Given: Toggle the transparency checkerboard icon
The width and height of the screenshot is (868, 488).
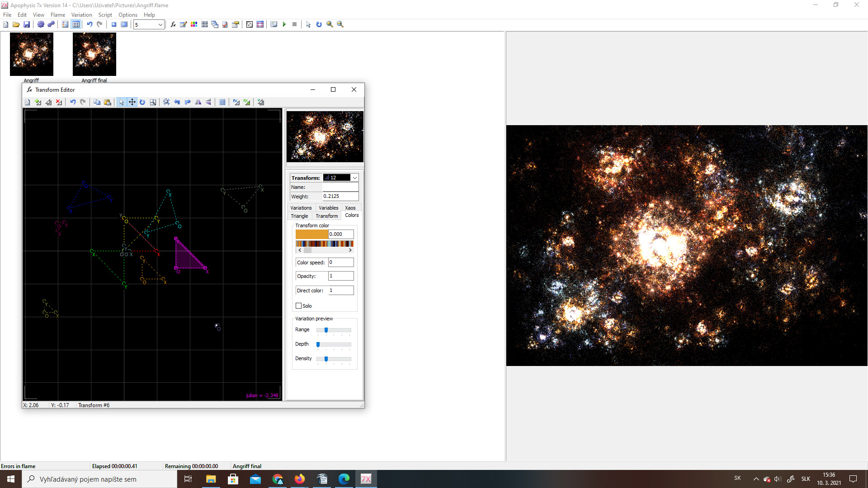Looking at the screenshot, I should (250, 24).
